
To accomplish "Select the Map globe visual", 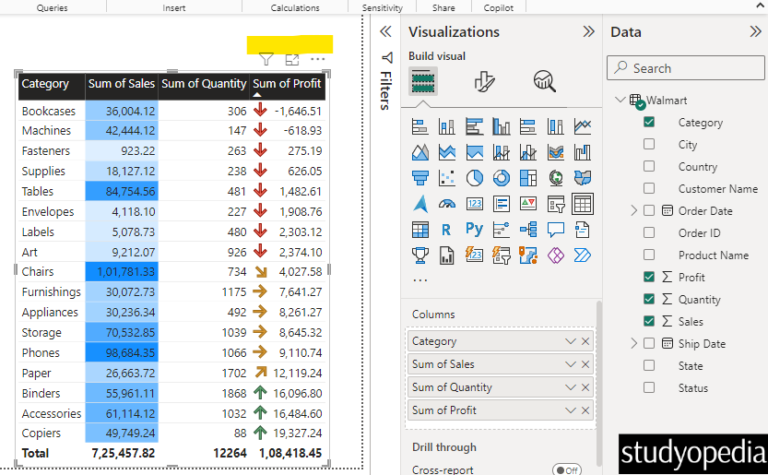I will 555,178.
